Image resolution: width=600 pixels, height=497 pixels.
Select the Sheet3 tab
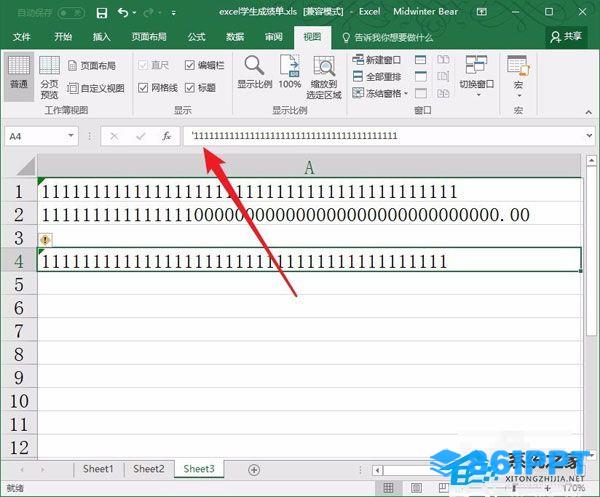coord(199,469)
